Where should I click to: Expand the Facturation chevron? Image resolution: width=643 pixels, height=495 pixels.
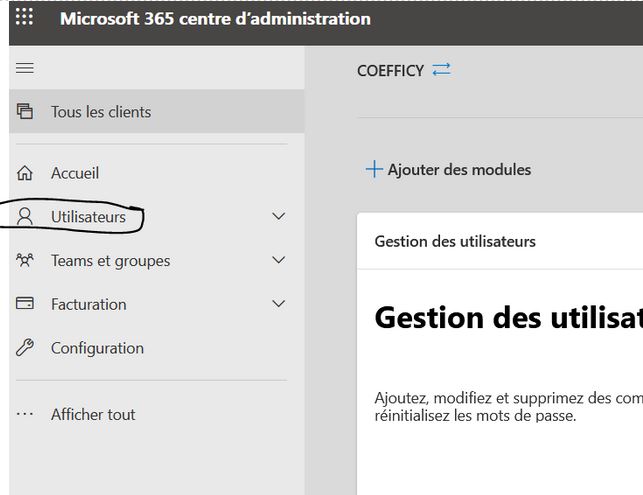click(279, 304)
